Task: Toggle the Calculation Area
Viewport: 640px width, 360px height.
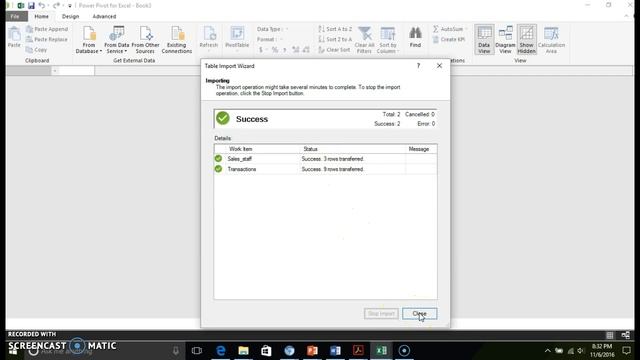Action: click(551, 40)
